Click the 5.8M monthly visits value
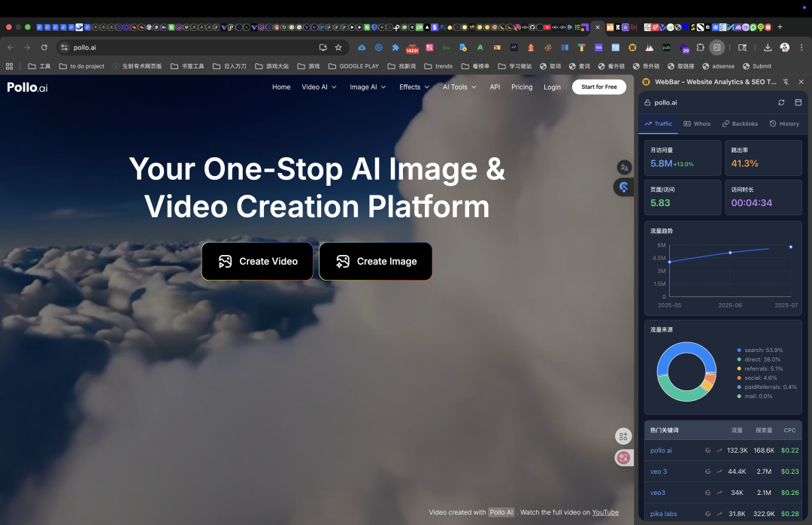This screenshot has width=812, height=525. pyautogui.click(x=662, y=164)
